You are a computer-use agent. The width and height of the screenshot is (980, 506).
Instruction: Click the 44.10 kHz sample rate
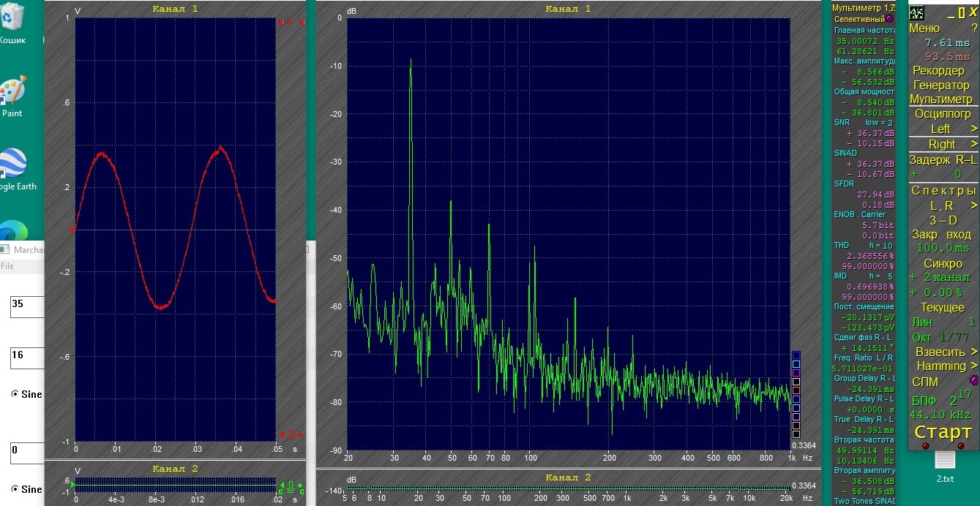[940, 415]
